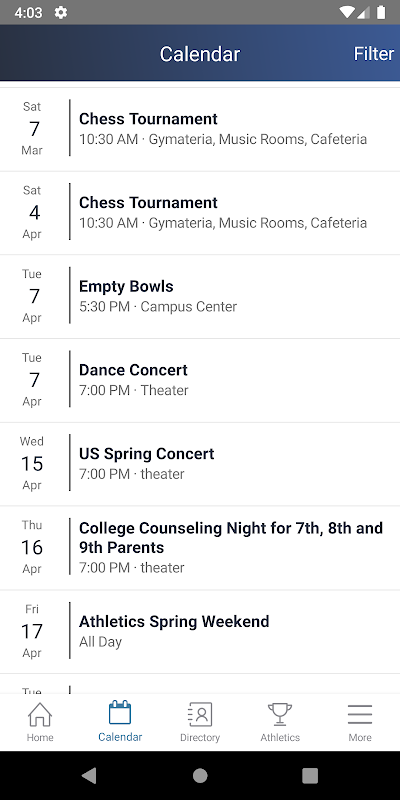This screenshot has width=400, height=800.
Task: Open the March 7 Chess Tournament event
Action: click(200, 129)
